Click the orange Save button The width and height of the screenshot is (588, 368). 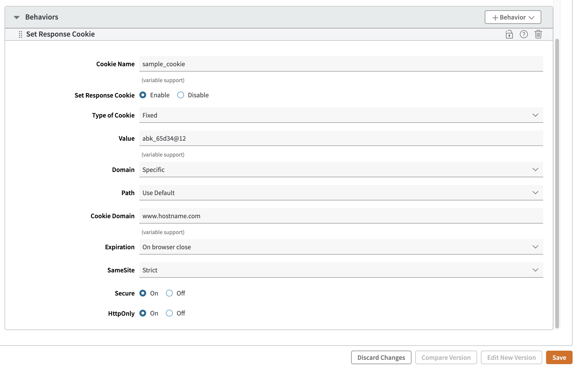[x=559, y=357]
